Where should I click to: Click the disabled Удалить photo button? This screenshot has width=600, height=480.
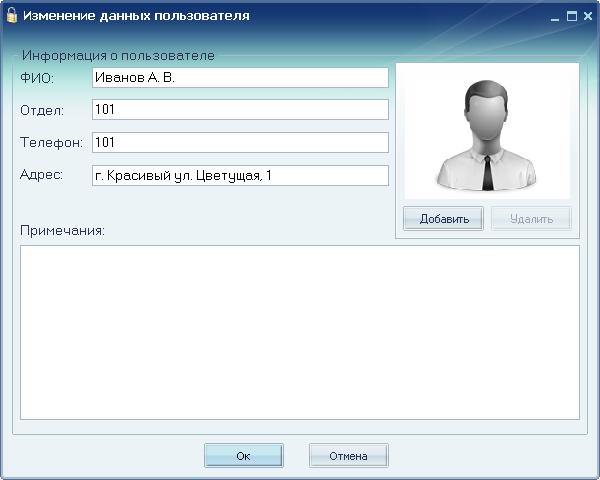tap(532, 219)
